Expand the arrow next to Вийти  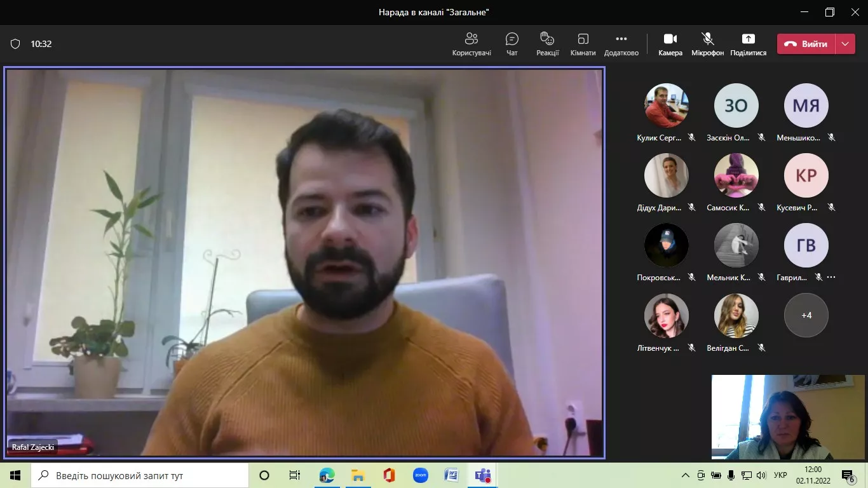point(844,44)
